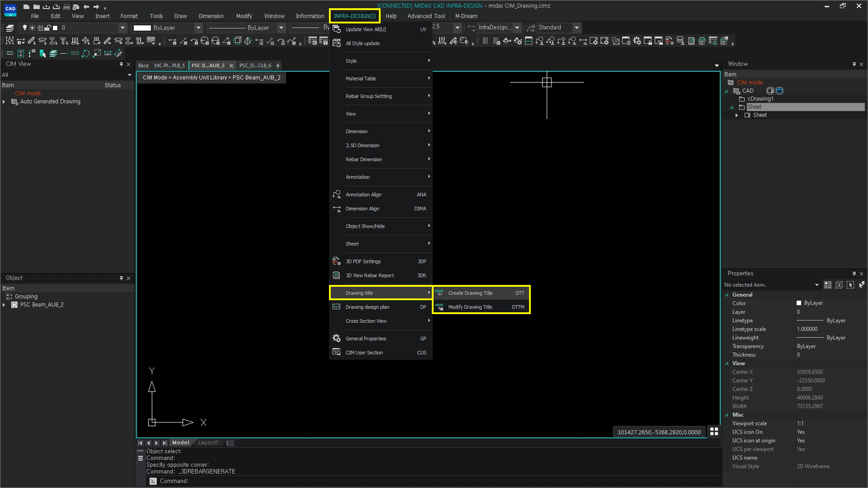This screenshot has height=488, width=868.
Task: Open the INFRA-DESIGN(I) menu
Action: click(x=355, y=16)
